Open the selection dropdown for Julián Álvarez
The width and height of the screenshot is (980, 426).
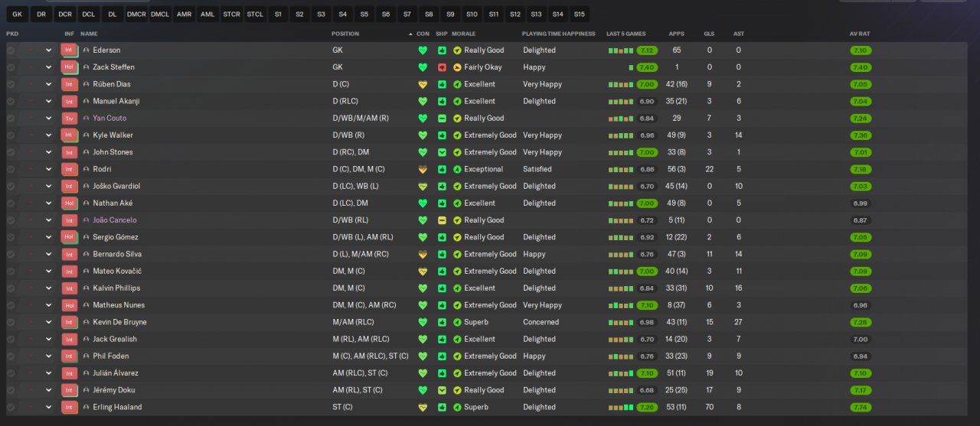tap(48, 373)
